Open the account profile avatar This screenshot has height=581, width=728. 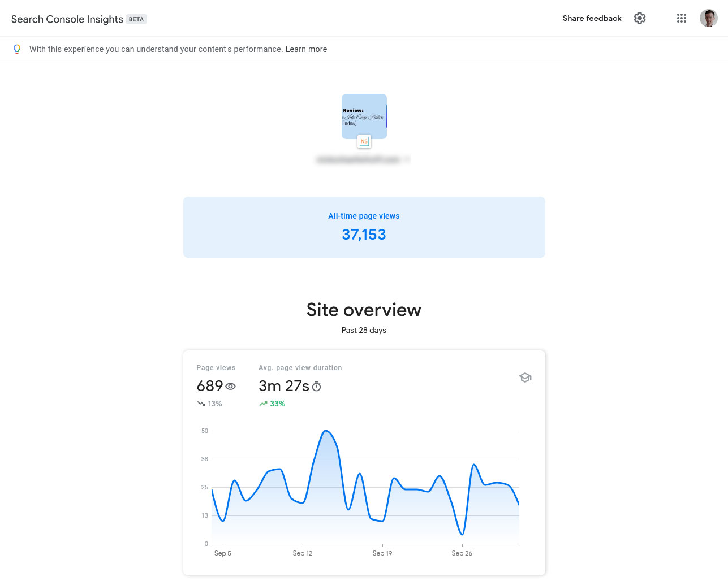(708, 18)
